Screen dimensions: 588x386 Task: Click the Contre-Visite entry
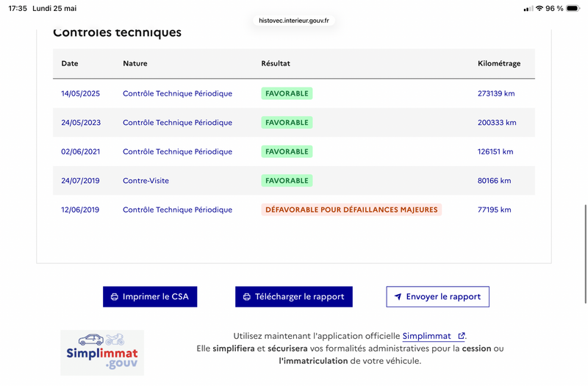click(x=146, y=181)
